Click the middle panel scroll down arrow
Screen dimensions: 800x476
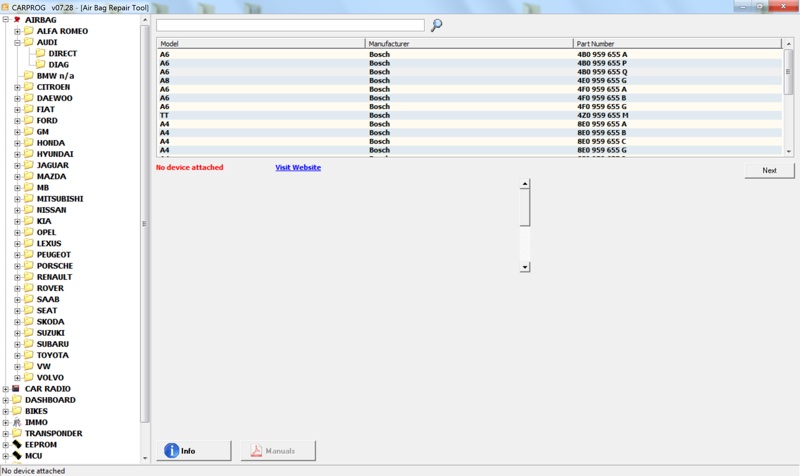tap(525, 267)
